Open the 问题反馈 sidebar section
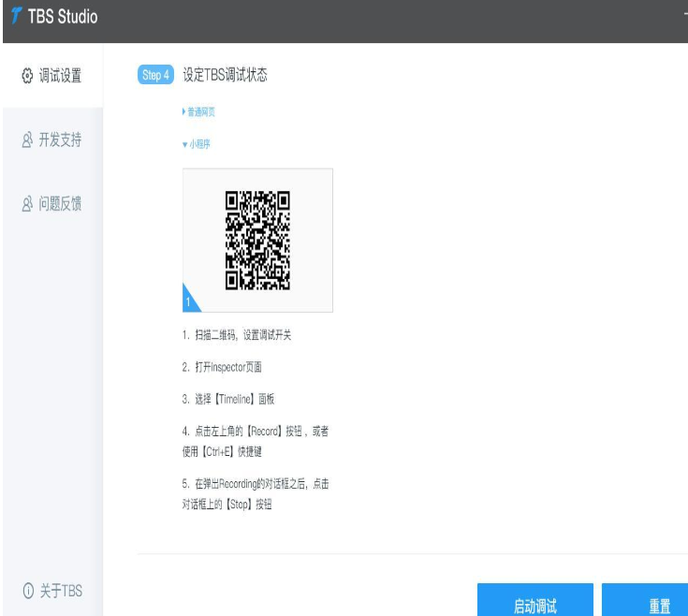Screen dimensions: 688x616 52,203
